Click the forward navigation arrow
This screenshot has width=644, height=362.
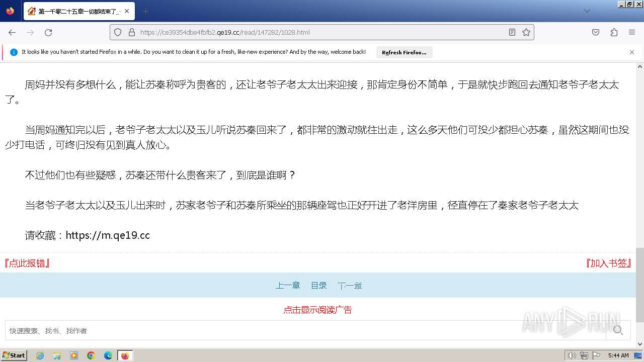[30, 32]
